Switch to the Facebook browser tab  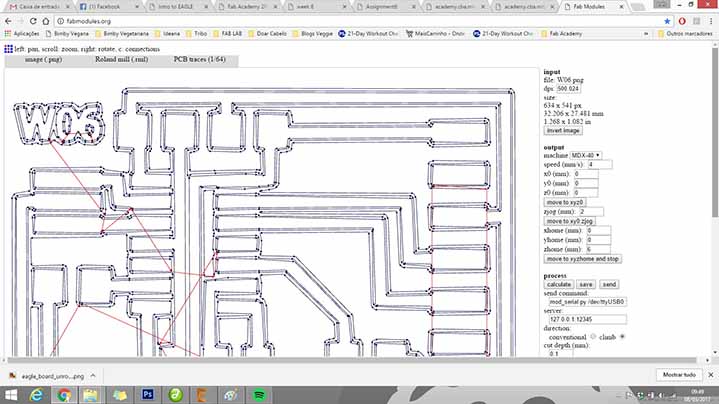[x=108, y=6]
